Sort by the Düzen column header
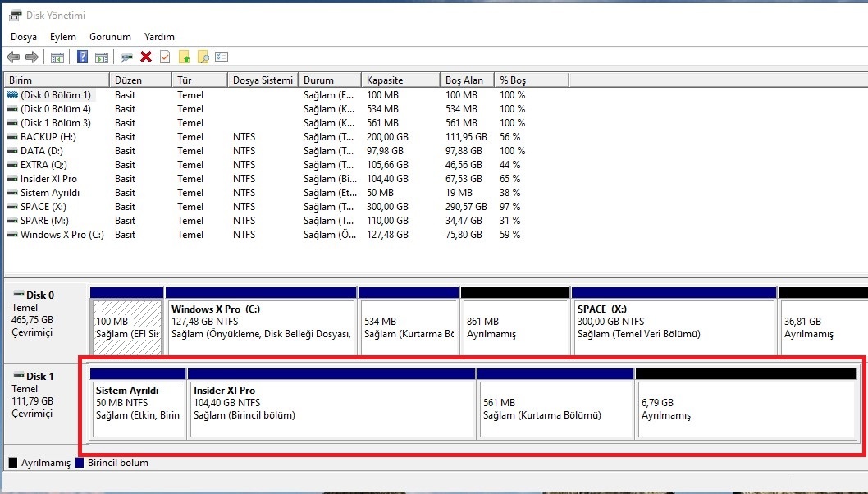The height and width of the screenshot is (494, 868). (x=140, y=80)
